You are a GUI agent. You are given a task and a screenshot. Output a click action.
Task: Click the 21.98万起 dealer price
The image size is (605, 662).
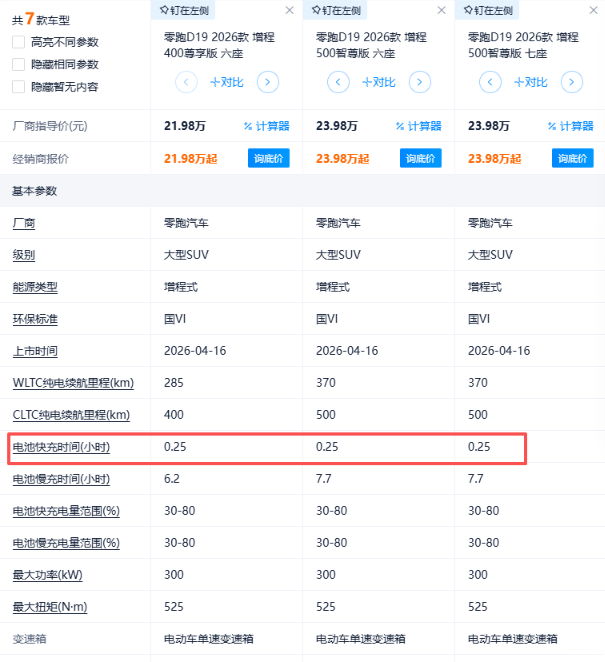[x=190, y=159]
